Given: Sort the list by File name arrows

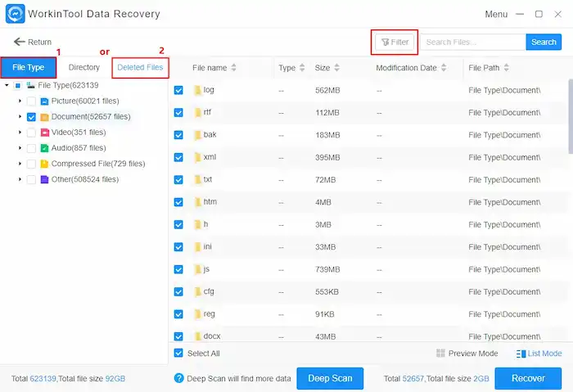Looking at the screenshot, I should 234,68.
